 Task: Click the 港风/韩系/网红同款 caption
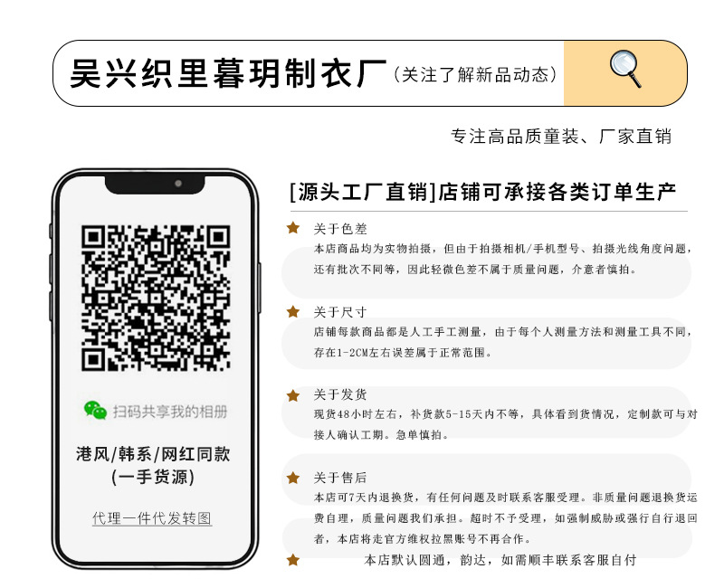pyautogui.click(x=153, y=454)
